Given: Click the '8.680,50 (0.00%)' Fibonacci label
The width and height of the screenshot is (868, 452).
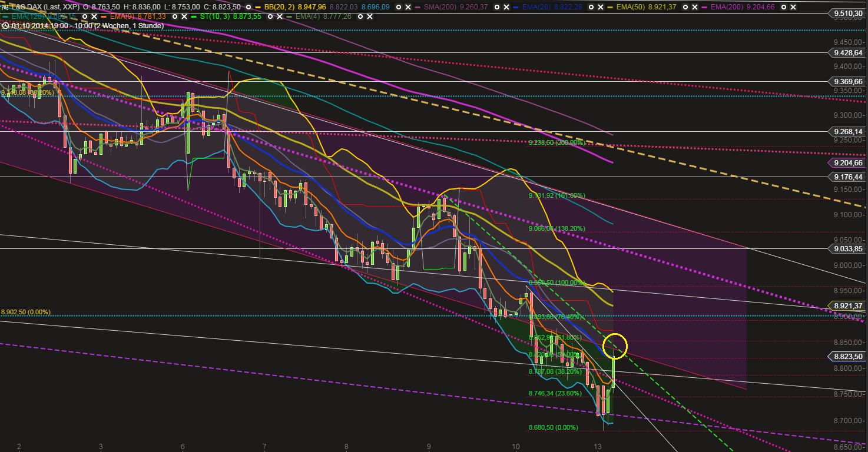Looking at the screenshot, I should 553,427.
